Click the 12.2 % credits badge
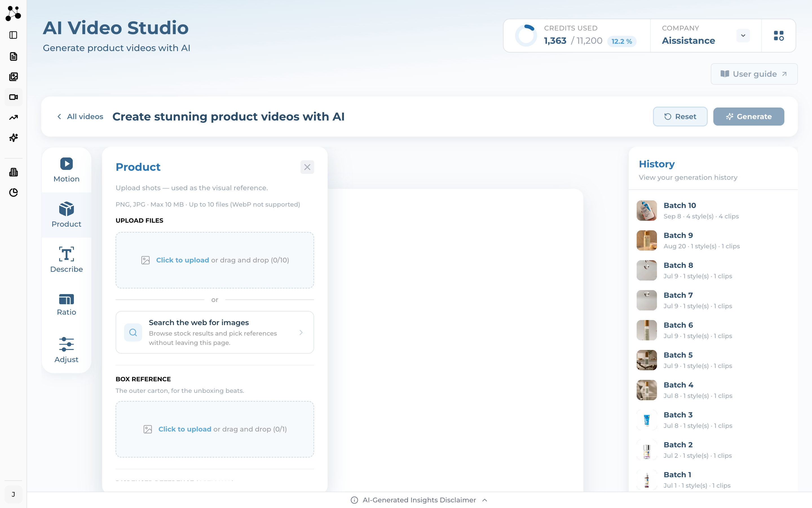 [x=621, y=41]
